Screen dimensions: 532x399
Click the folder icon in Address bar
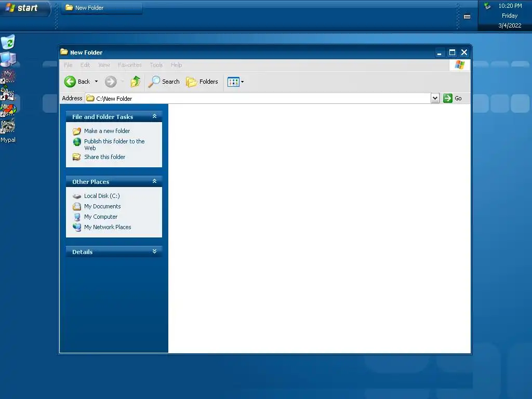[x=90, y=98]
